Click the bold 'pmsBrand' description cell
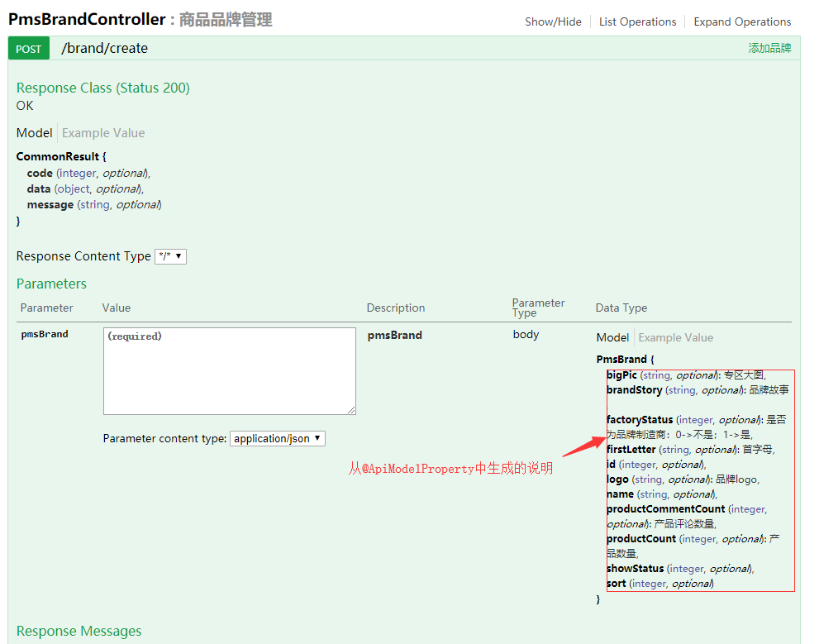Viewport: 819px width, 644px height. [x=394, y=336]
